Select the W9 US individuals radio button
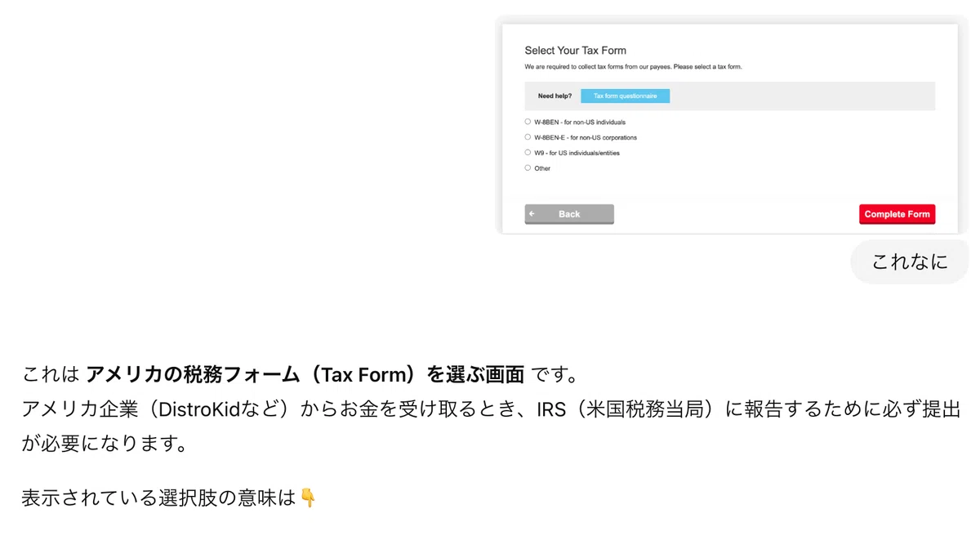This screenshot has width=980, height=536. click(x=528, y=153)
